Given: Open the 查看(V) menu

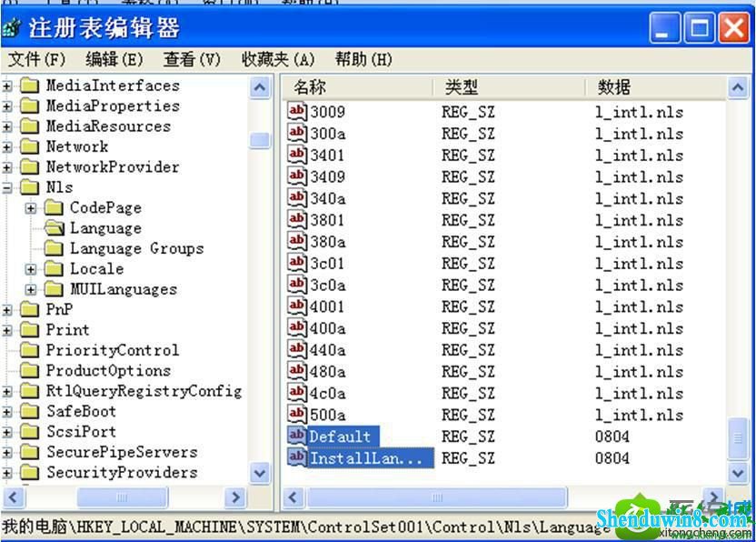Looking at the screenshot, I should (x=192, y=59).
